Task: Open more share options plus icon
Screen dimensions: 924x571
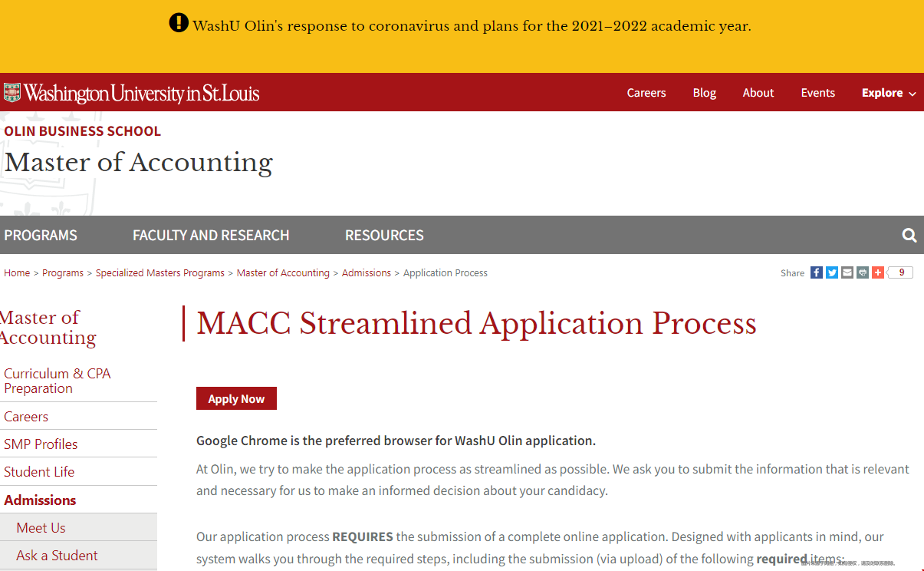Action: pyautogui.click(x=878, y=272)
